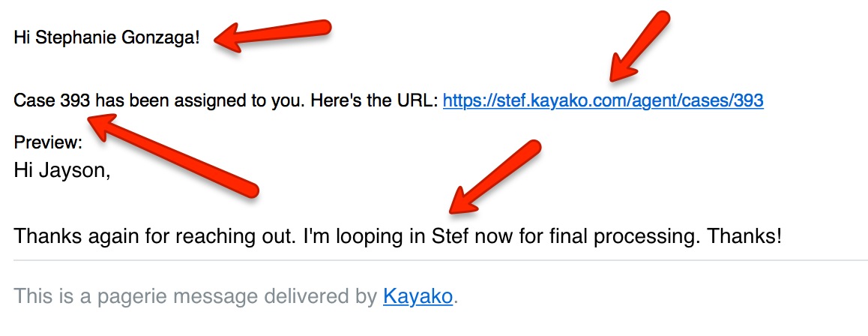Click the red arrow pointing at the URL

tap(639, 47)
